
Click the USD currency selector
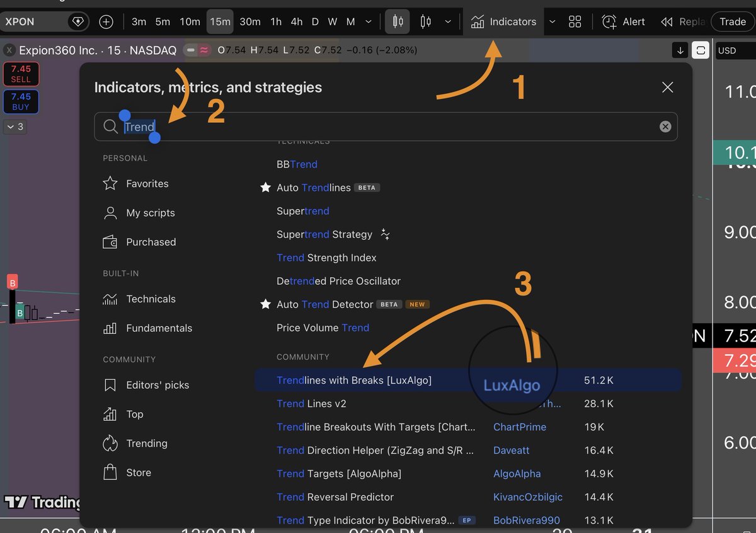click(x=735, y=50)
